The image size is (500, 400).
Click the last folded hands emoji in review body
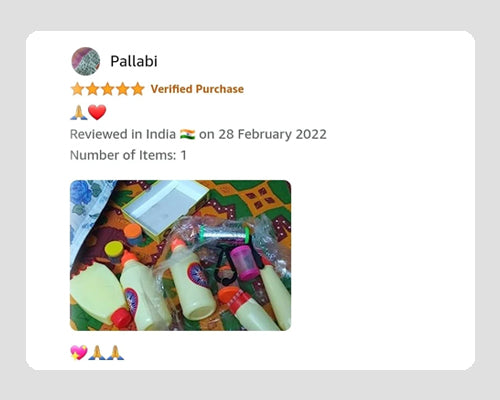click(x=115, y=353)
